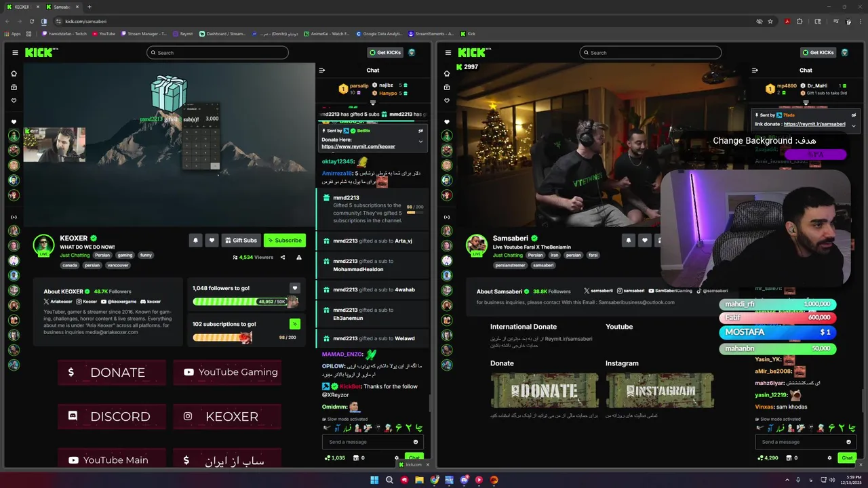Open Samsaberi INSTAGRAM banner image
The height and width of the screenshot is (488, 868).
[659, 390]
